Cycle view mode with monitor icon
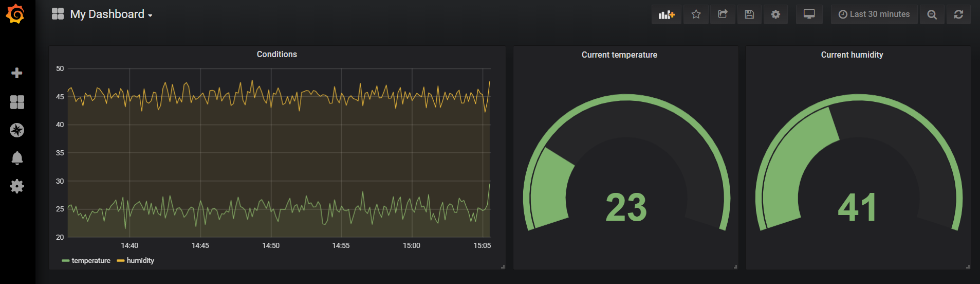The image size is (980, 284). pyautogui.click(x=809, y=14)
